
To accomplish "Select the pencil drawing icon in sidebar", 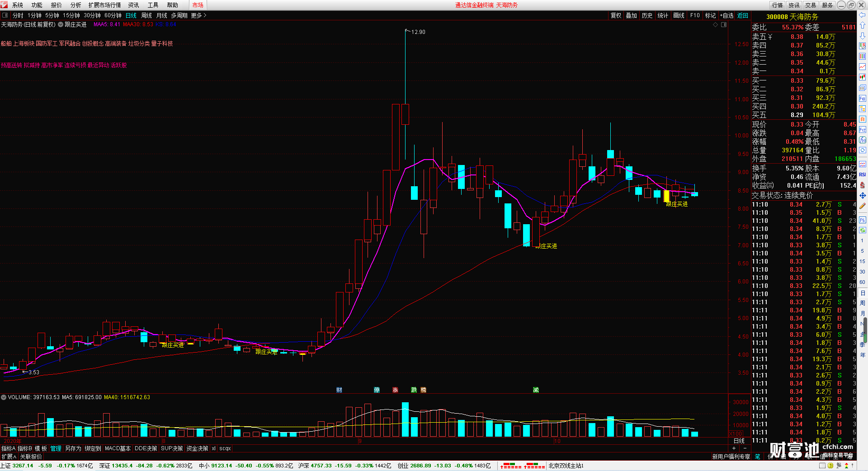I will tap(863, 206).
